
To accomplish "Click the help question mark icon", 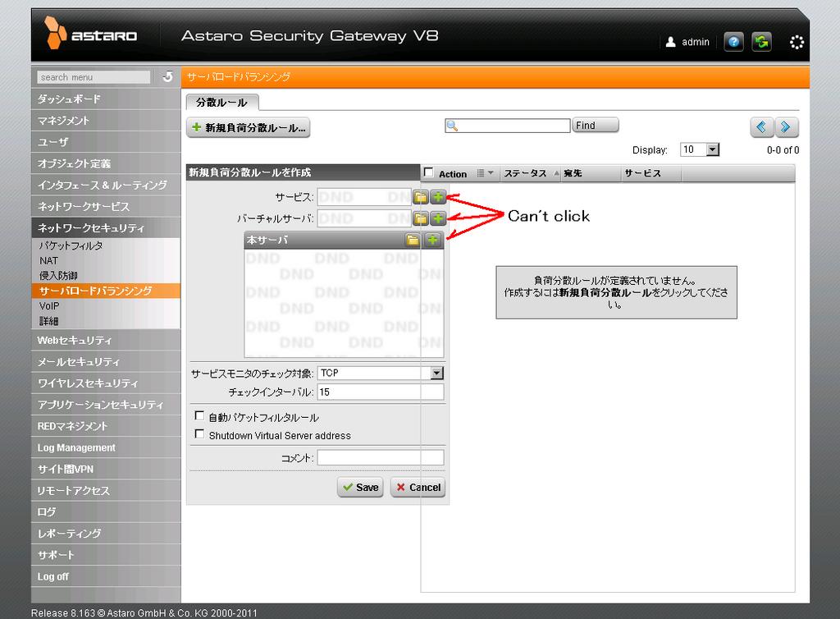I will [733, 42].
